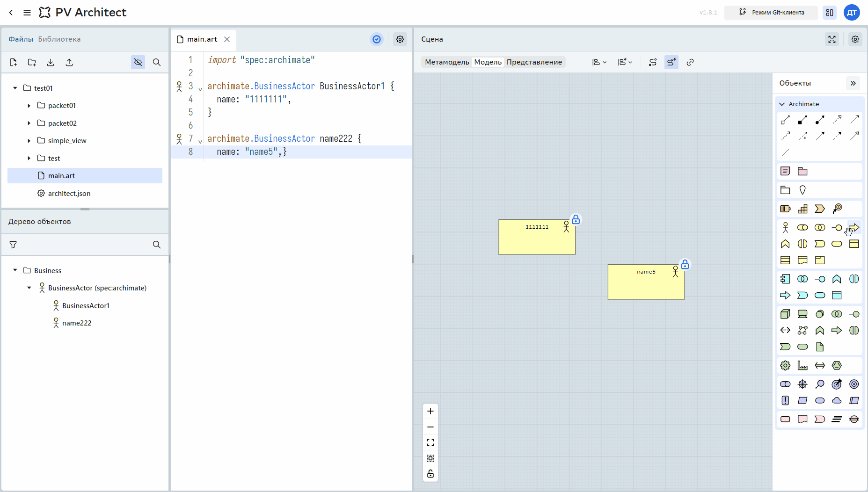Image resolution: width=868 pixels, height=492 pixels.
Task: Select the gear-shaped equipment palette icon
Action: click(x=785, y=365)
